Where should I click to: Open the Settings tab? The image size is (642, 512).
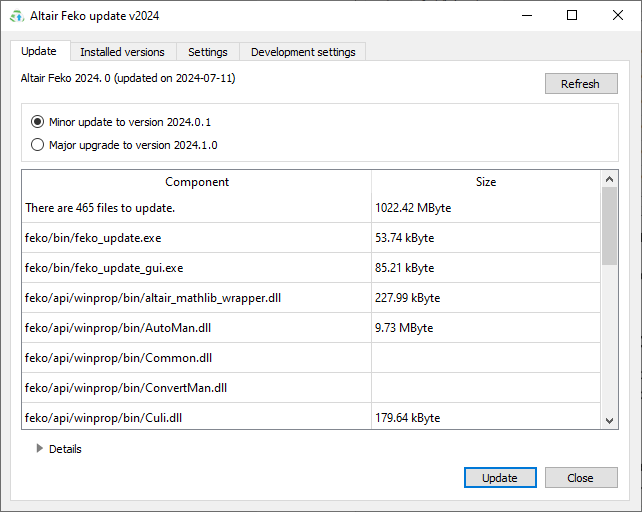[208, 52]
